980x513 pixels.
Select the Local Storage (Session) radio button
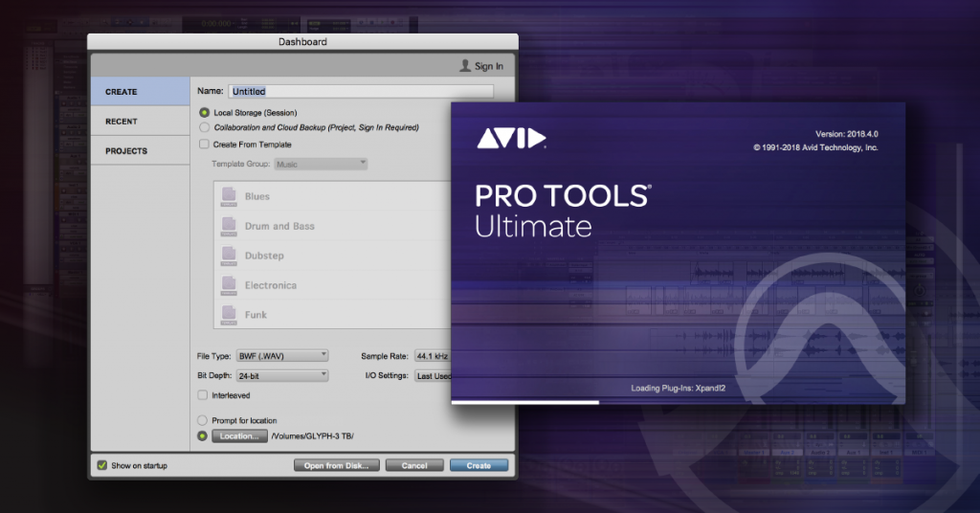(x=204, y=113)
